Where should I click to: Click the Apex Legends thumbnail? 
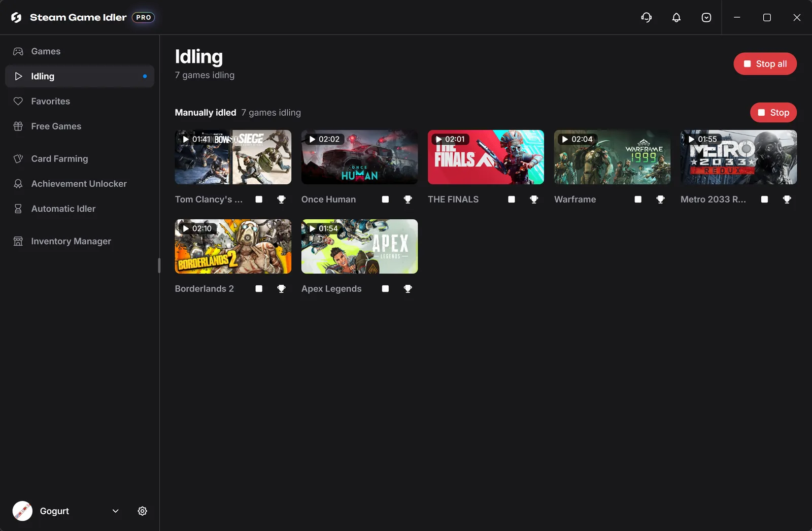[x=359, y=246]
